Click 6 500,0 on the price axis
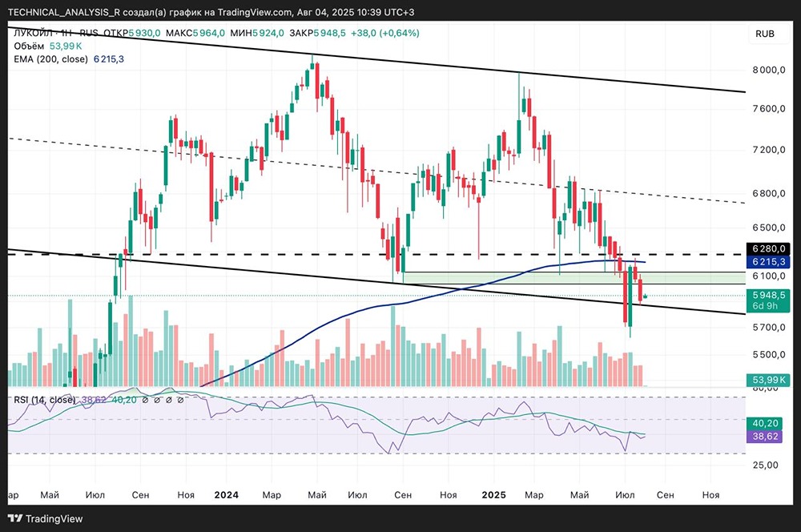Image resolution: width=801 pixels, height=532 pixels. coord(769,228)
